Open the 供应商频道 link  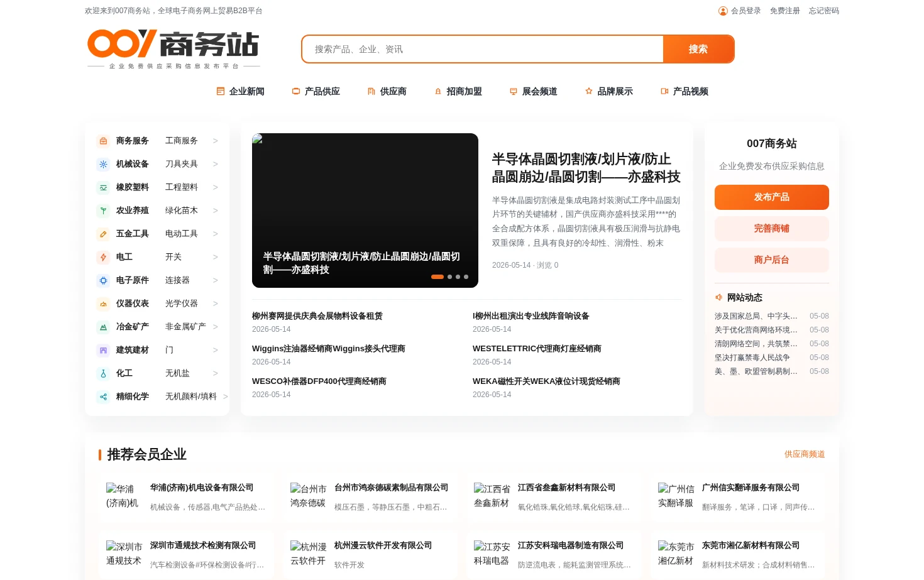click(805, 454)
